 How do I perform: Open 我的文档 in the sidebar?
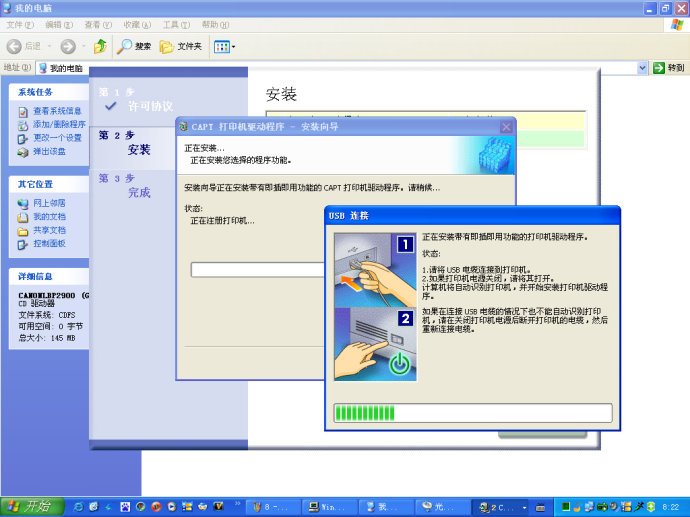pos(49,216)
